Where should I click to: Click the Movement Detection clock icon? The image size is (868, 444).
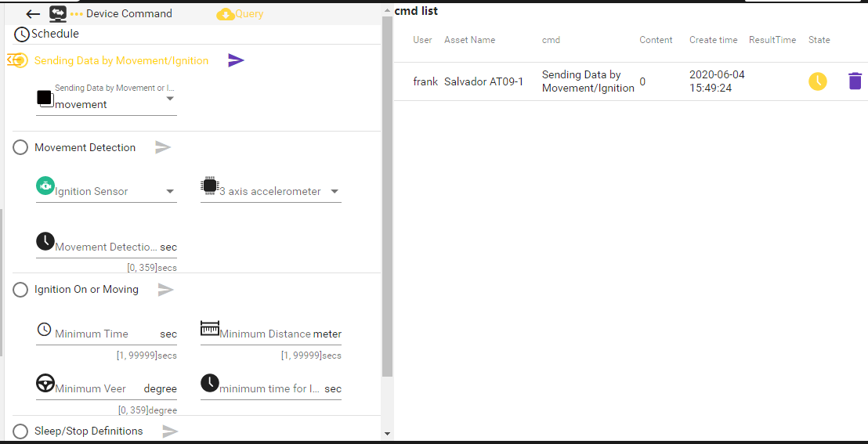[45, 241]
